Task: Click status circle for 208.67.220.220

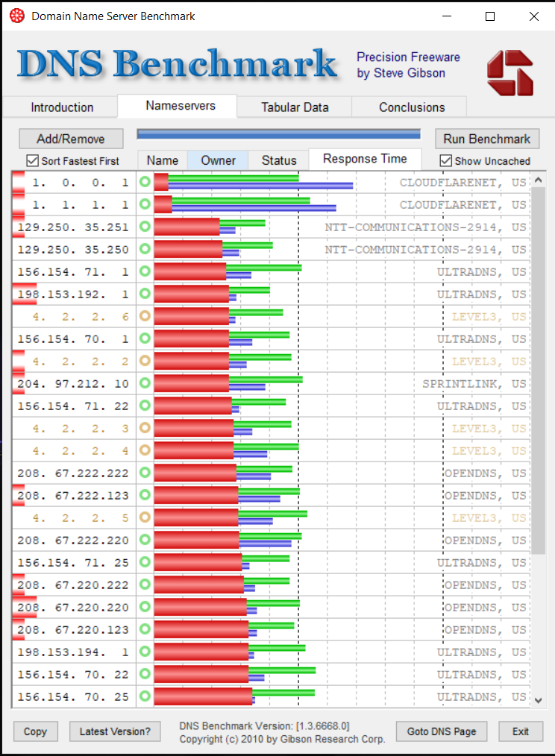Action: point(145,607)
